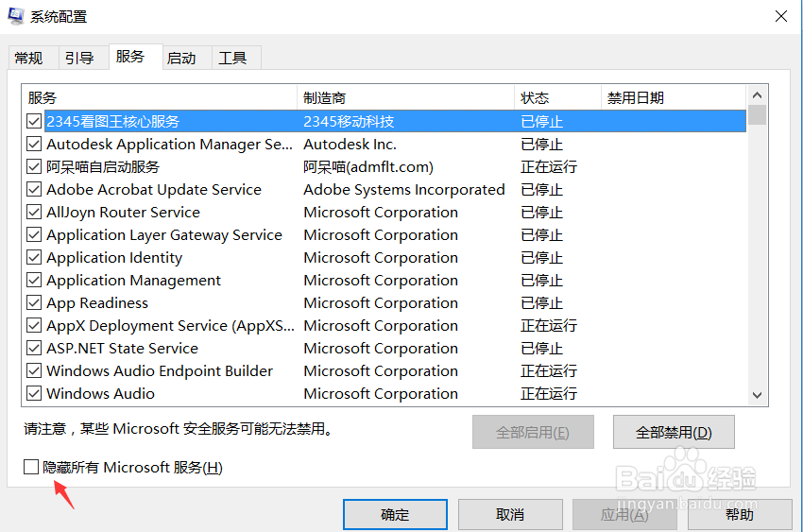Open help with the 帮助 button
The width and height of the screenshot is (803, 532).
pyautogui.click(x=740, y=515)
